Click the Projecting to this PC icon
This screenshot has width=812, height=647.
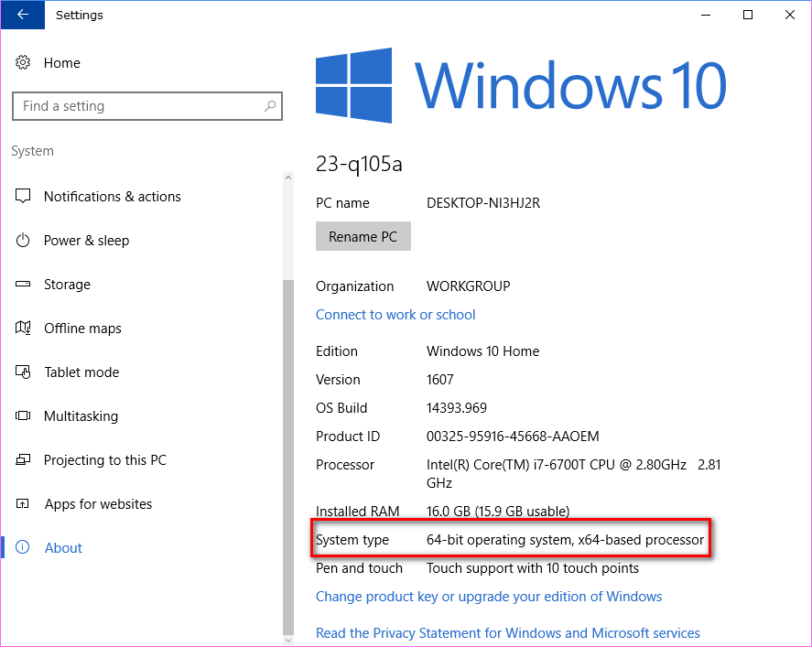click(23, 459)
